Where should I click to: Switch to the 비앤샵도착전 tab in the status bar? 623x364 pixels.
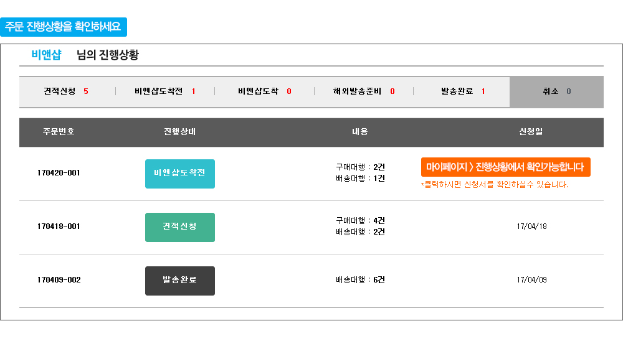coord(164,91)
